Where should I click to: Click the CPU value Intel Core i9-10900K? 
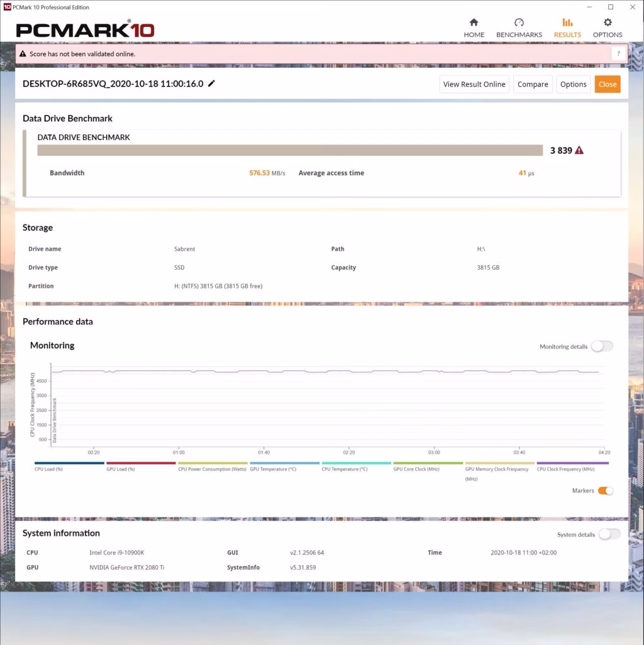[117, 553]
